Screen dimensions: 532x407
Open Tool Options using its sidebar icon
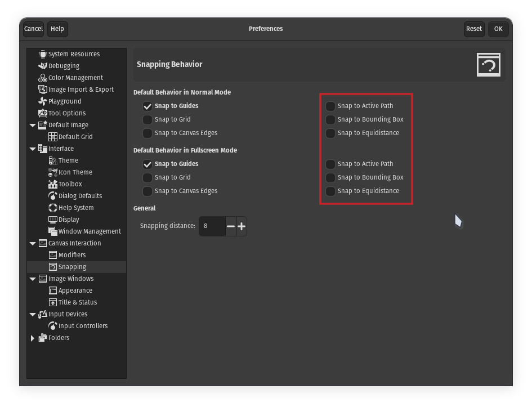click(43, 113)
